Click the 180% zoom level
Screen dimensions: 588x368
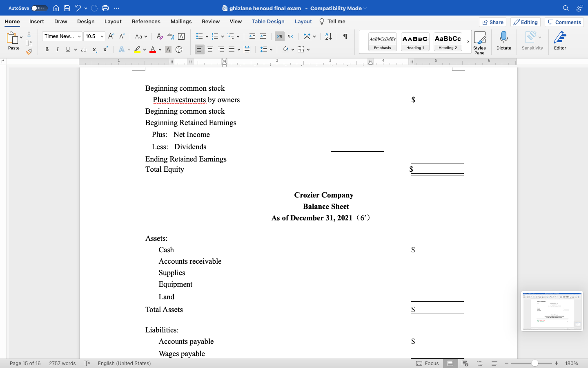572,363
